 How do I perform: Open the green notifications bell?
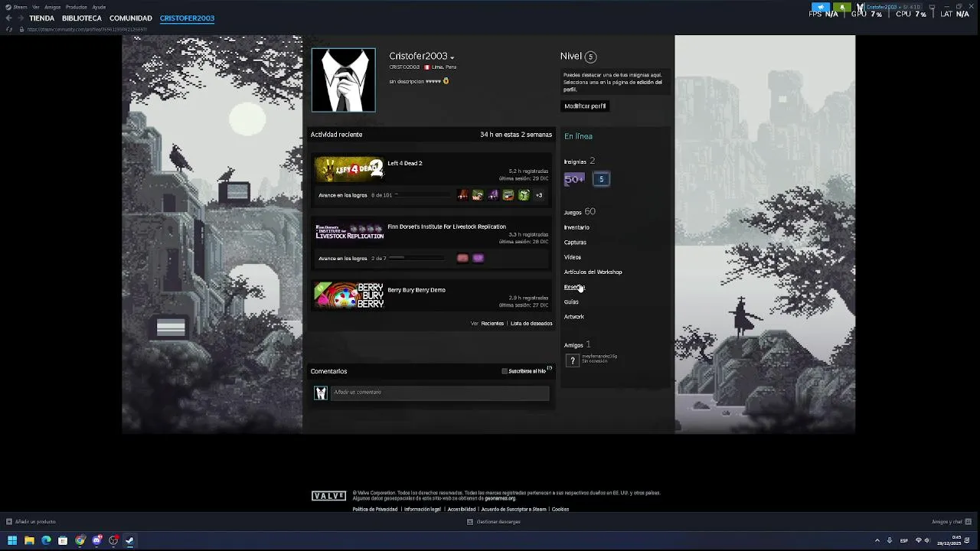point(842,7)
